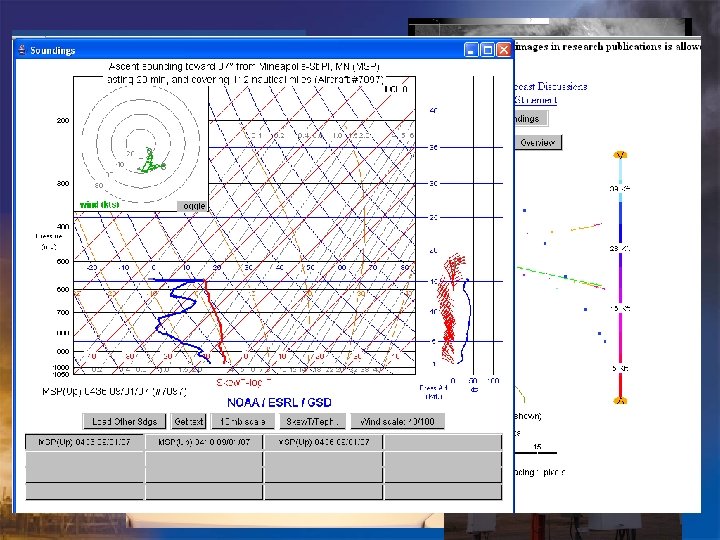The height and width of the screenshot is (540, 720).
Task: Toggle the hodograph wind data display
Action: tap(192, 206)
